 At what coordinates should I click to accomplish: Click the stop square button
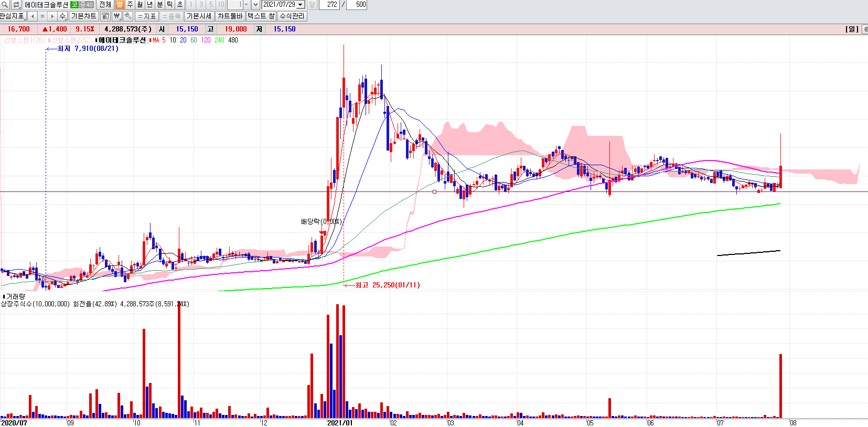[x=42, y=16]
